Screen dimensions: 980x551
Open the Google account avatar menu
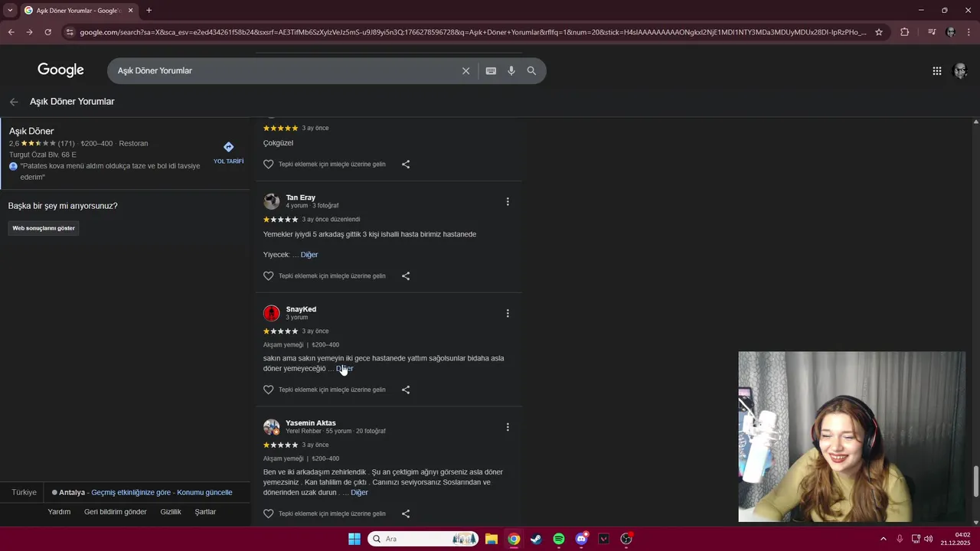pos(959,70)
